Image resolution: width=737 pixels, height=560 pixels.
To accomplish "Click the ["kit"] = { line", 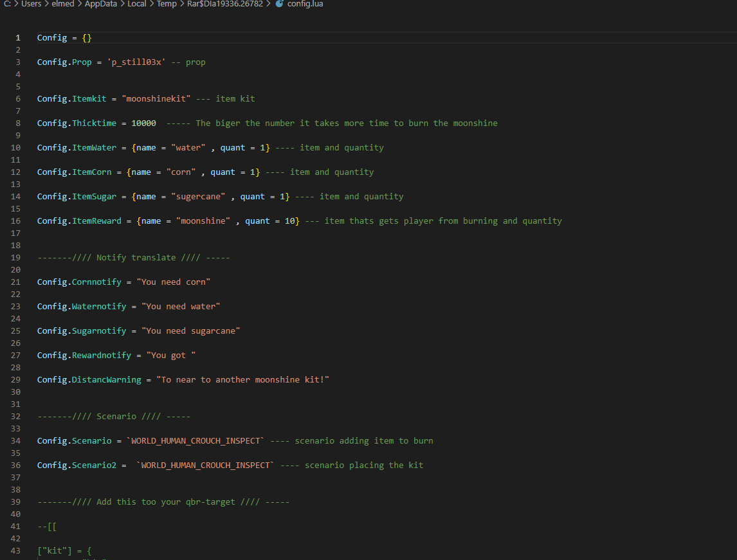I will pos(64,550).
